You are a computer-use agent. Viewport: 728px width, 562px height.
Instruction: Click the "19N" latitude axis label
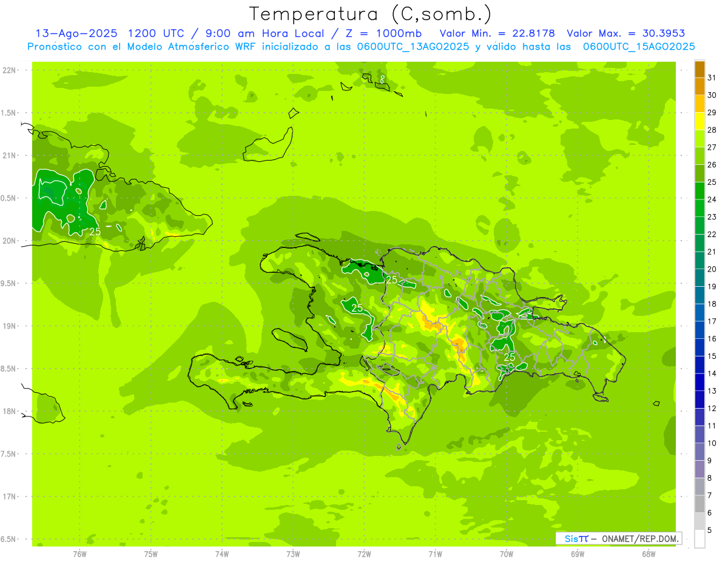pyautogui.click(x=9, y=326)
